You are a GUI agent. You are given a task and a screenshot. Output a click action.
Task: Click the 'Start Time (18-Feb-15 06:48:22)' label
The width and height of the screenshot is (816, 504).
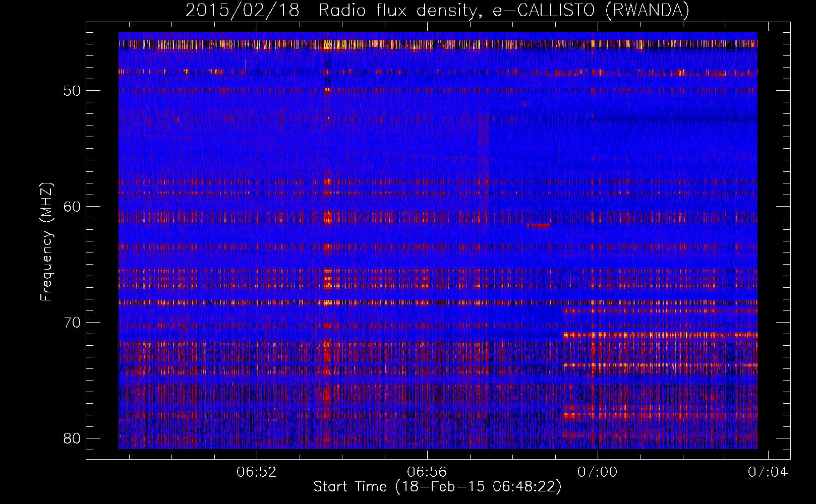pyautogui.click(x=437, y=487)
